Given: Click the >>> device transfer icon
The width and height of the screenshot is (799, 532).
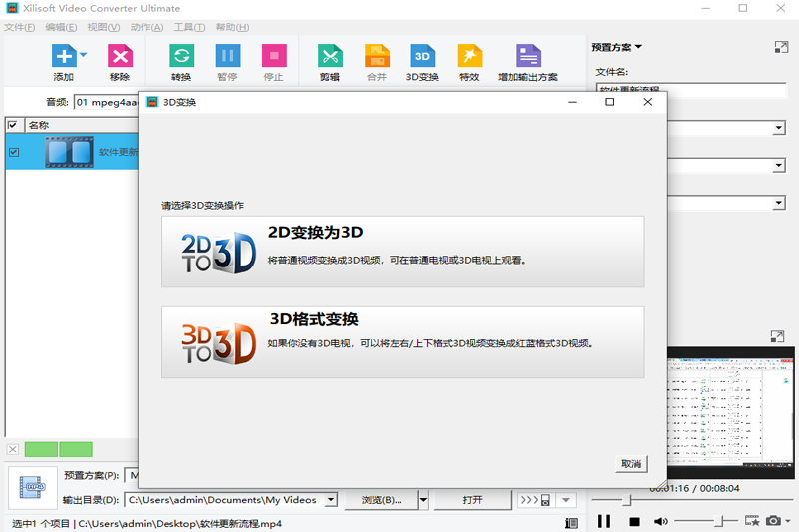Looking at the screenshot, I should [535, 500].
